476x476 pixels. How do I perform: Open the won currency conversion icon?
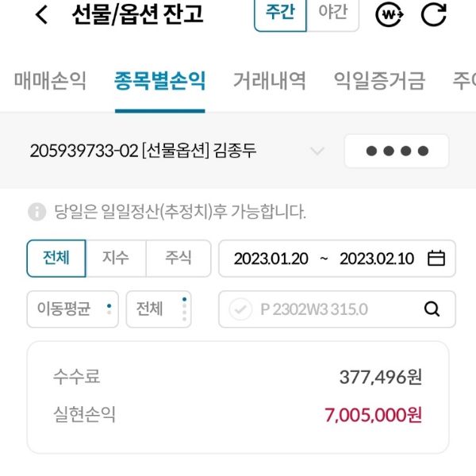coord(389,14)
